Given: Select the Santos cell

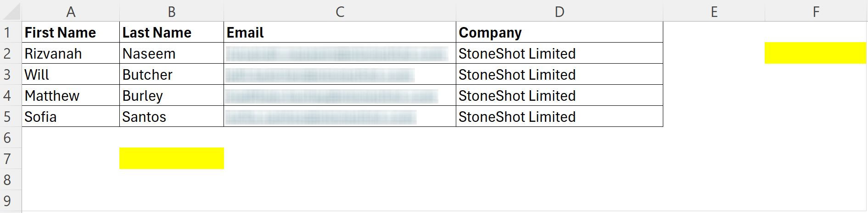Looking at the screenshot, I should pyautogui.click(x=172, y=116).
